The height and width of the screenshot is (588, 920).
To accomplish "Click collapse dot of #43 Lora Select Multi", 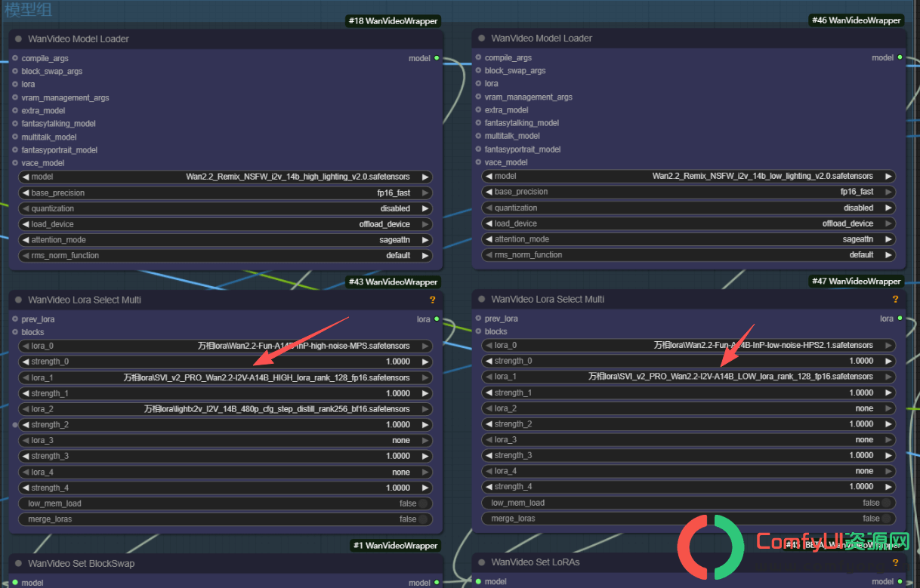I will (18, 300).
